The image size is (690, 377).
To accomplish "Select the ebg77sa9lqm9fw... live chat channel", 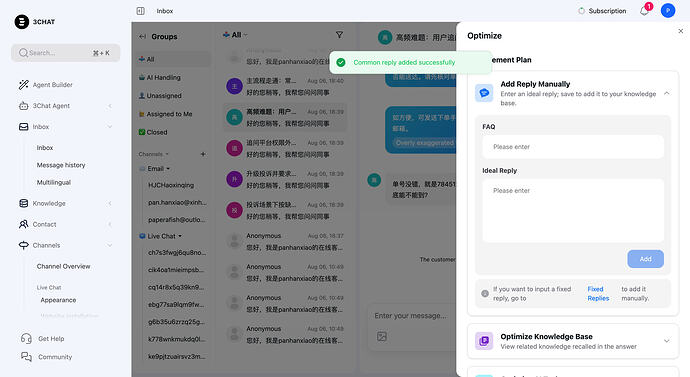I will click(x=176, y=304).
